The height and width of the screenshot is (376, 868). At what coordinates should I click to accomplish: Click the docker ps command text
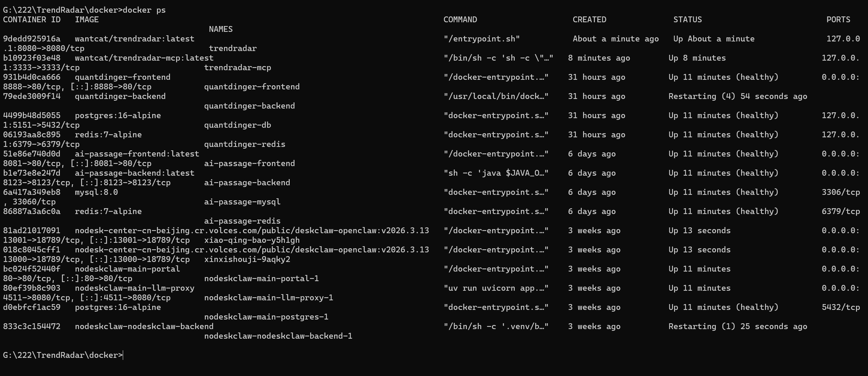[144, 10]
